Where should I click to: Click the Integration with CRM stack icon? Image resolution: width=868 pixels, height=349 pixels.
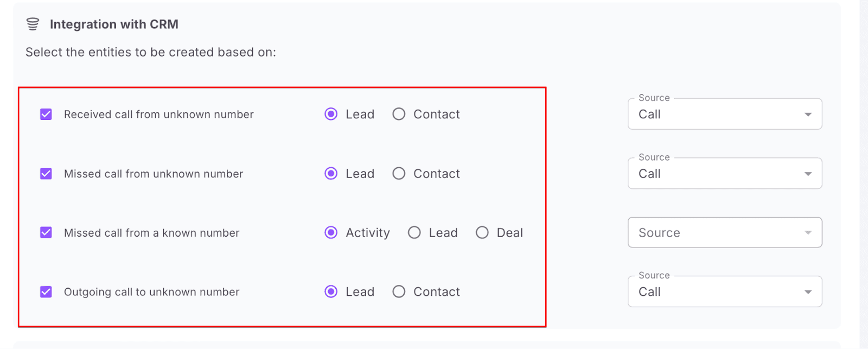[x=33, y=24]
